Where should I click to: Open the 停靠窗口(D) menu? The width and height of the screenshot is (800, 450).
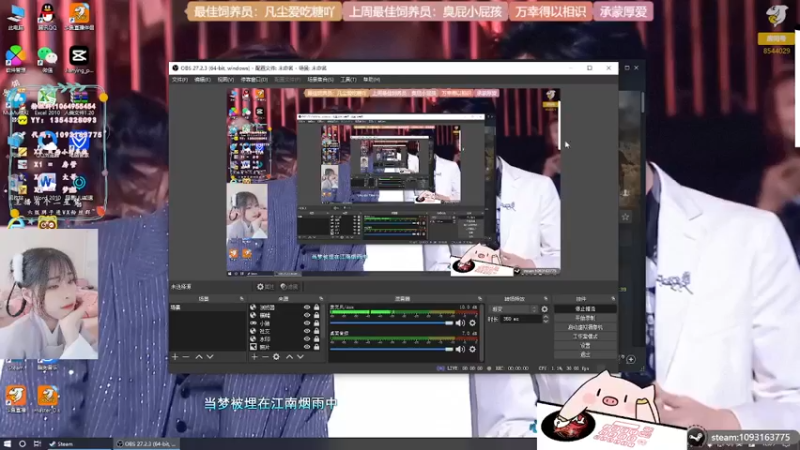[254, 80]
